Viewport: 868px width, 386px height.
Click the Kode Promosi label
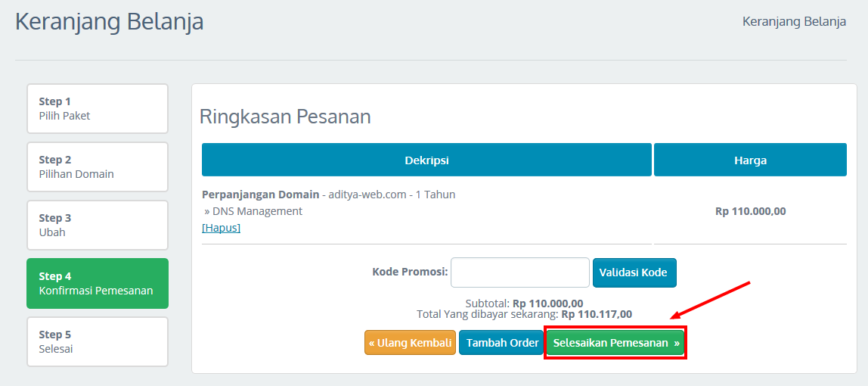click(x=410, y=272)
